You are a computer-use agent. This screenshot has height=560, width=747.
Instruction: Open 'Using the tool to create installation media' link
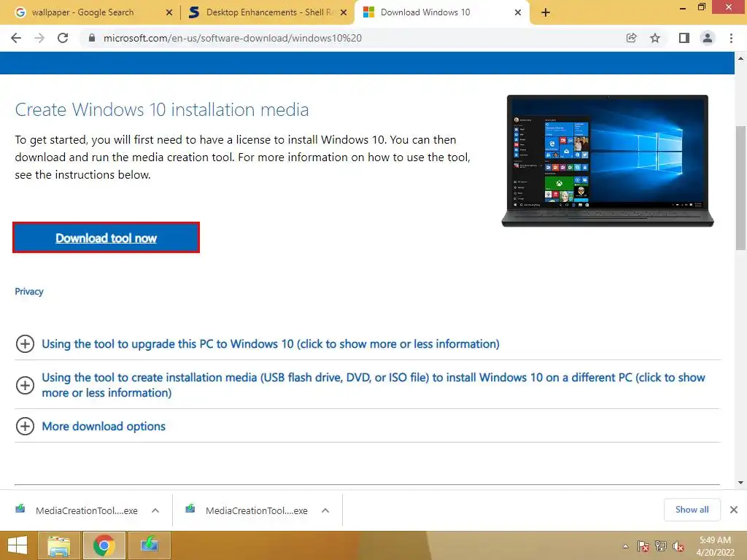pyautogui.click(x=373, y=385)
